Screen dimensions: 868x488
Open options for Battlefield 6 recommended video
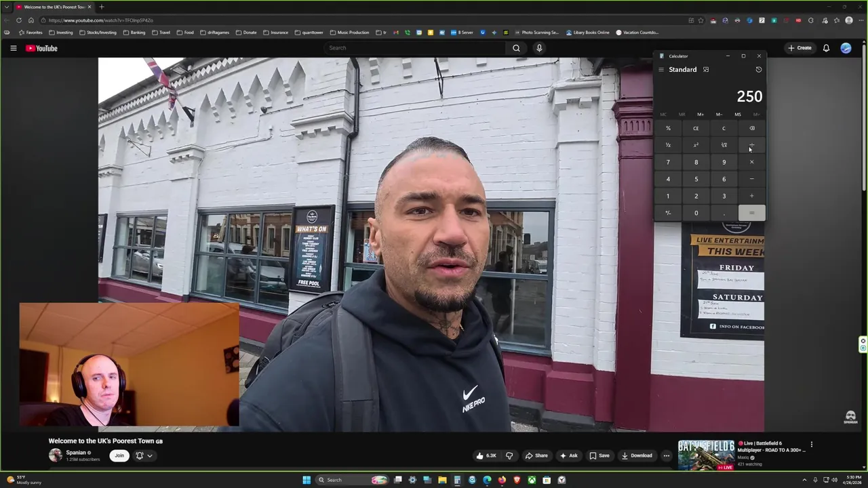[811, 445]
